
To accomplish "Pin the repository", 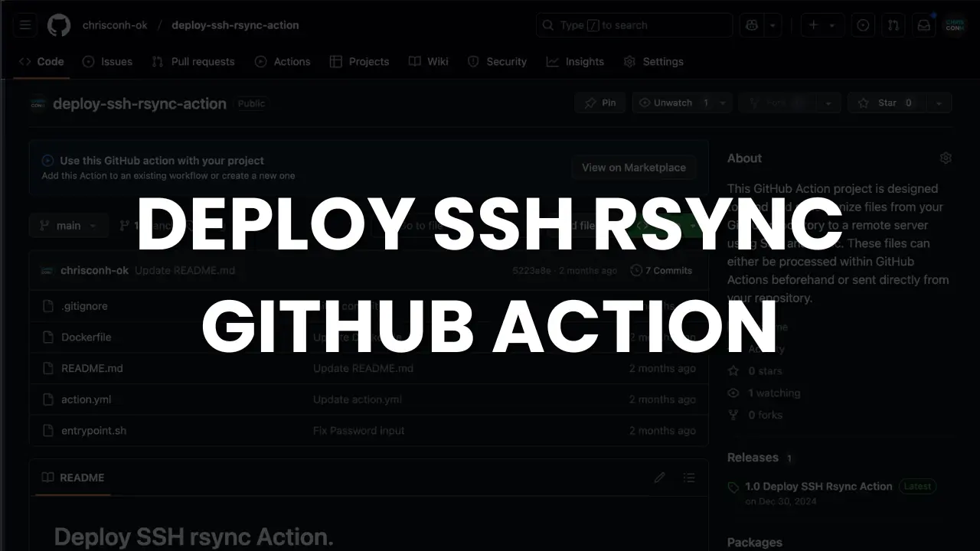I will point(599,102).
